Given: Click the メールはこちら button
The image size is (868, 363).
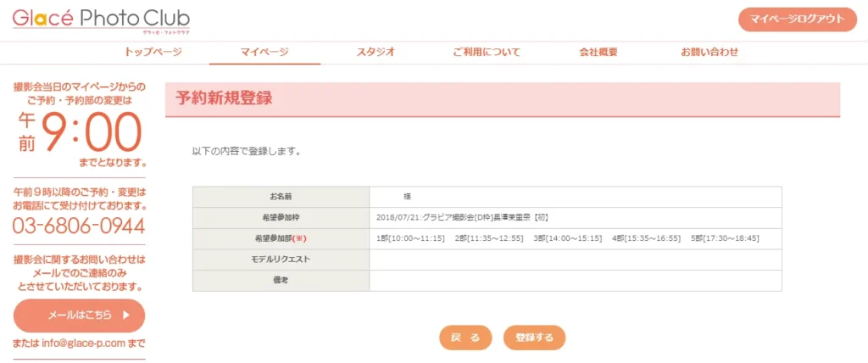Looking at the screenshot, I should 79,315.
